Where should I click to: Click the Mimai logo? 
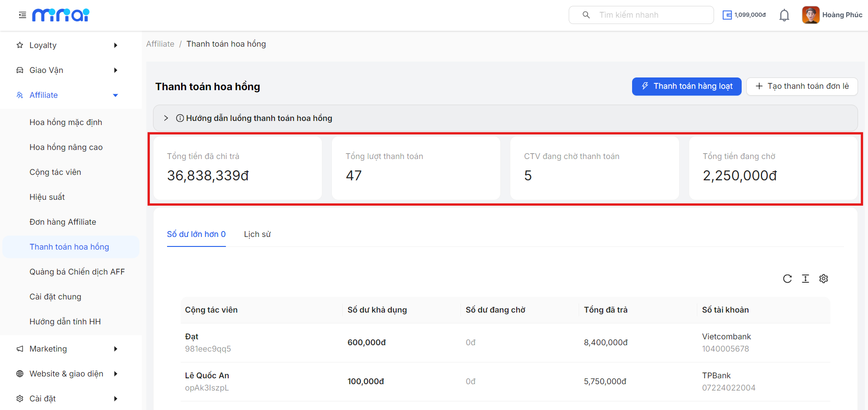(x=61, y=15)
